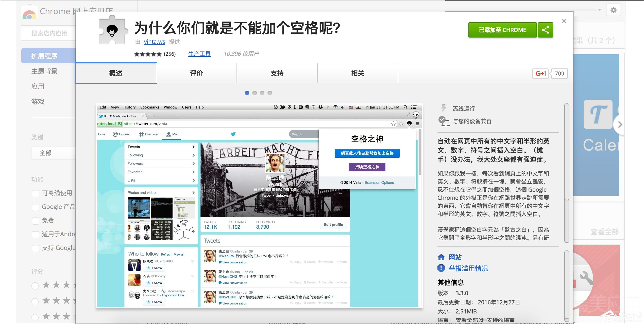
Task: Click the green share icon button
Action: 545,30
